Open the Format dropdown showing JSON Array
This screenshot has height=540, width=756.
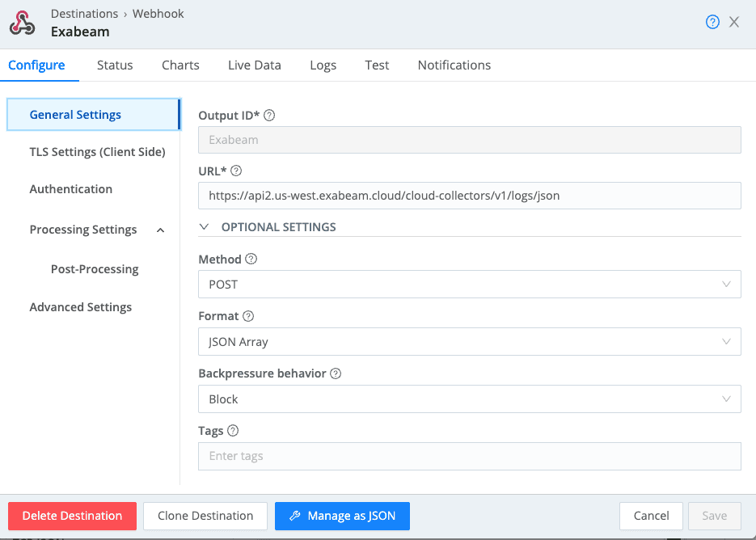(469, 342)
